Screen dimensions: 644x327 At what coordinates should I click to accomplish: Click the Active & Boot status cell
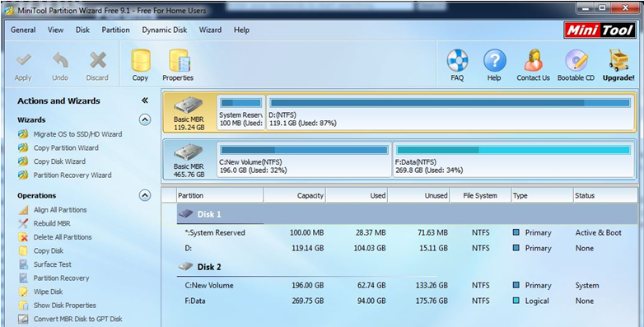tap(599, 233)
